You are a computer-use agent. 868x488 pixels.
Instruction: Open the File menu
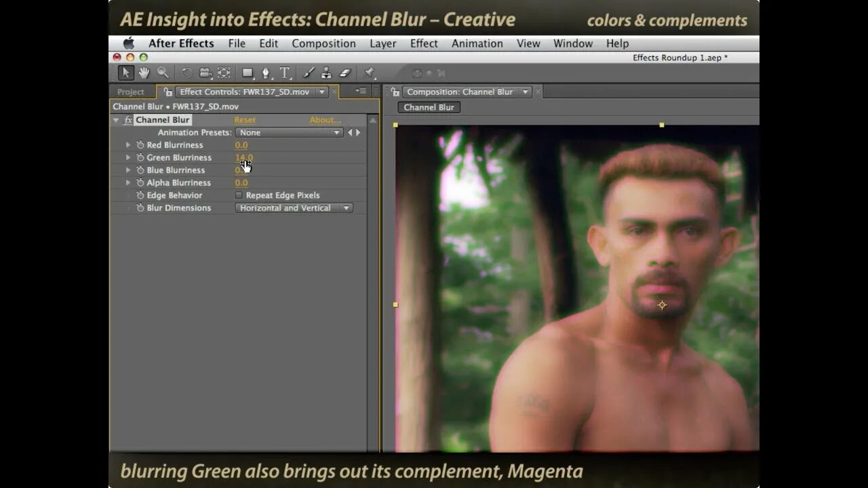(237, 43)
